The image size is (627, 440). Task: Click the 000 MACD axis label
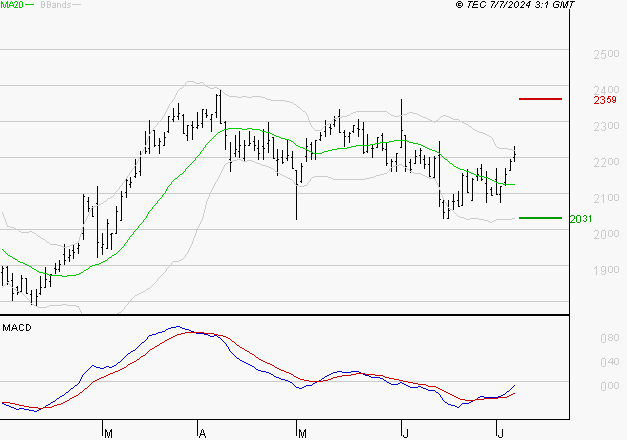pos(610,386)
